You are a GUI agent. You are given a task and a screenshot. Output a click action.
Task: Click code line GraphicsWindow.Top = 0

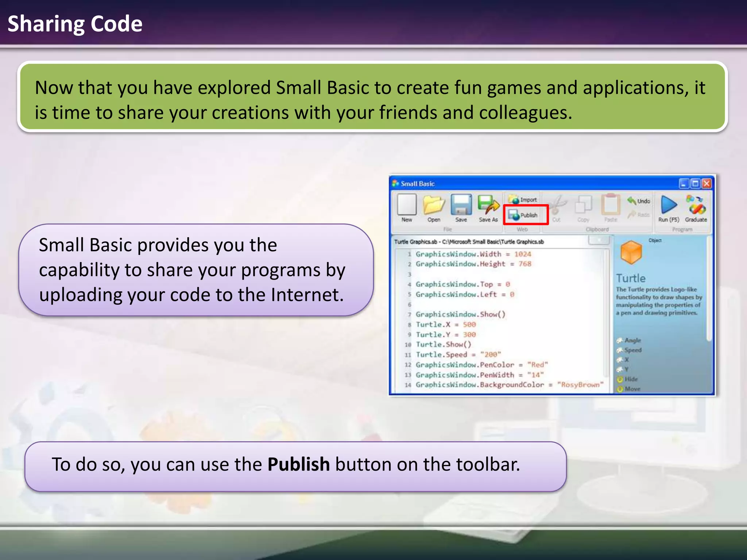(463, 284)
